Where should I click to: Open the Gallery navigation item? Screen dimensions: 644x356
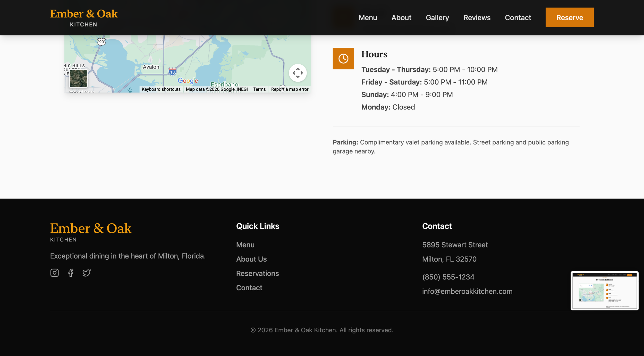point(437,18)
